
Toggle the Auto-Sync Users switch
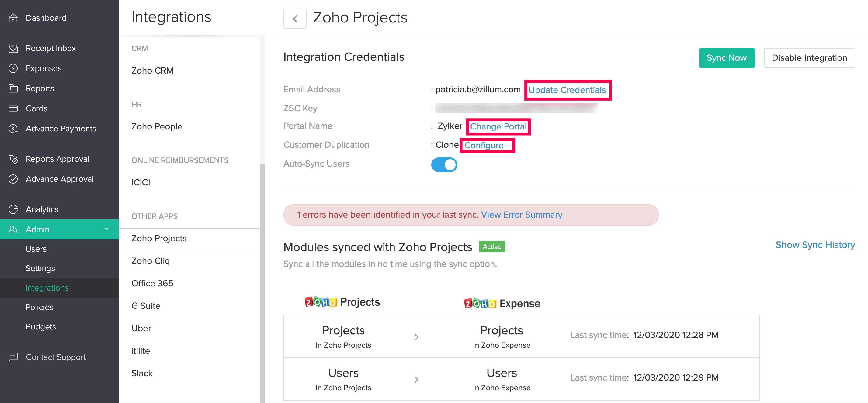(444, 165)
